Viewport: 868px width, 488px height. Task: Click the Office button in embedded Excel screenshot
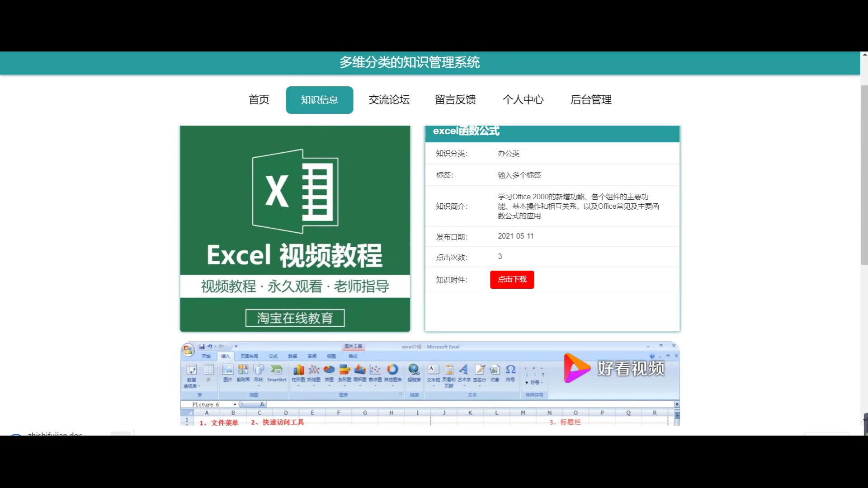coord(188,349)
